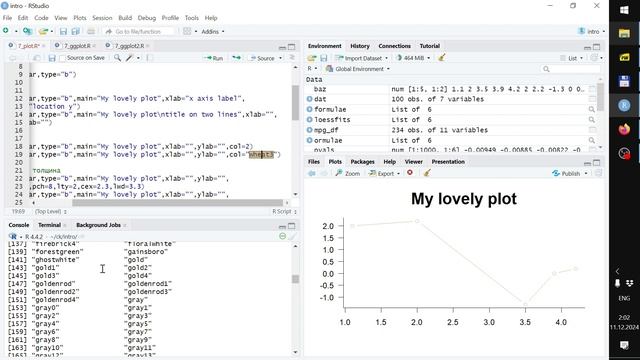Screen dimensions: 640x360
Task: Click the Source button
Action: click(x=262, y=58)
